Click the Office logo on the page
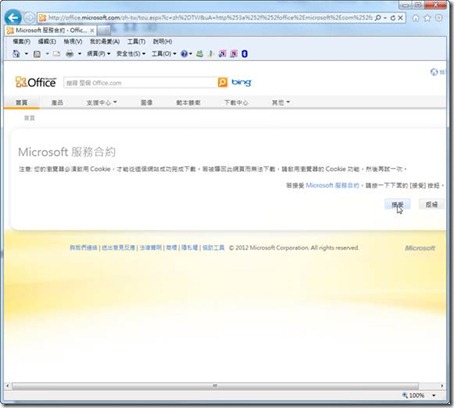Screen dimensions: 454x408 tap(36, 82)
